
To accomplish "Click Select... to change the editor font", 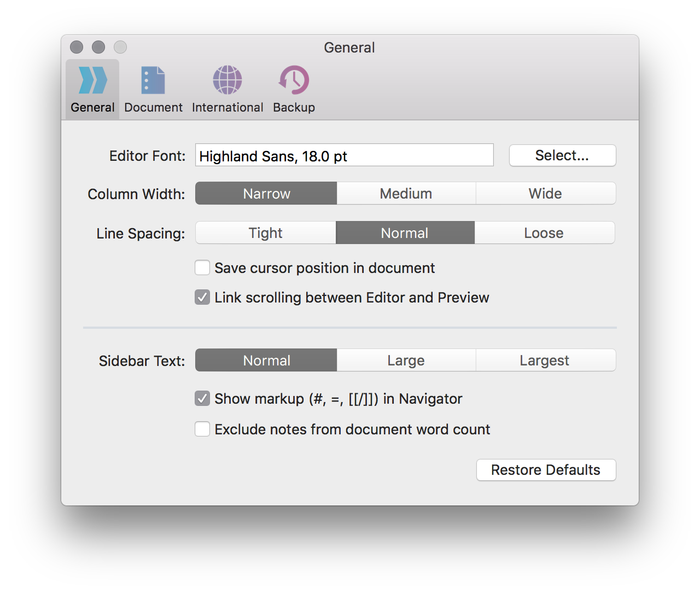I will [562, 155].
